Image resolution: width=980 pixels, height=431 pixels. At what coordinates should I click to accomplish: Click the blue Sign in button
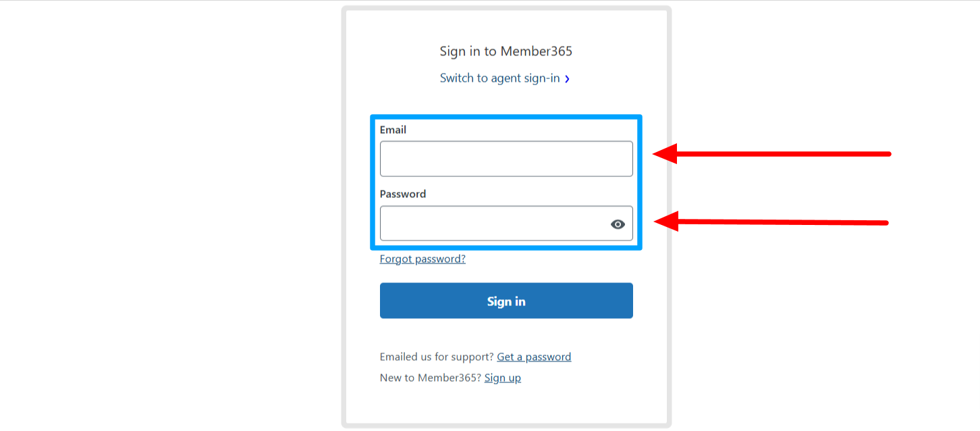[506, 301]
